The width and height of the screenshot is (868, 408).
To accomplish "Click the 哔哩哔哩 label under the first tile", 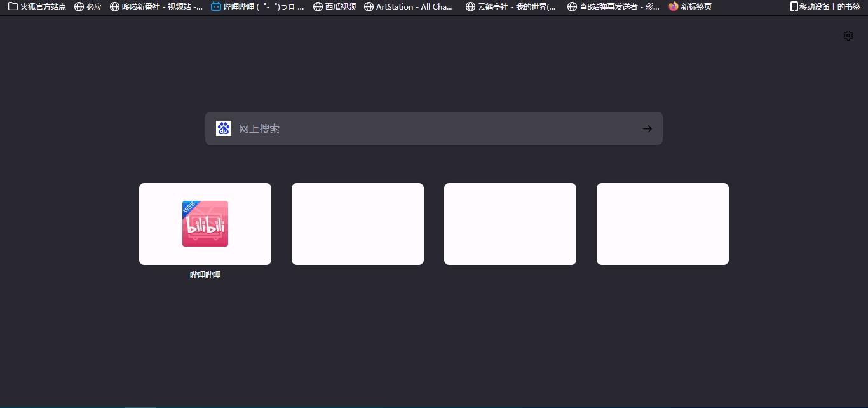I will (205, 275).
